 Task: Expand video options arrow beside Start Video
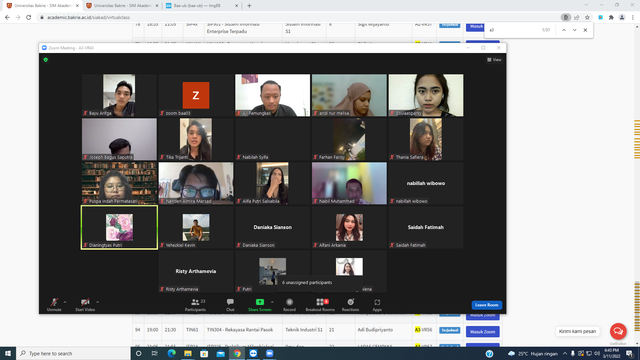[98, 302]
